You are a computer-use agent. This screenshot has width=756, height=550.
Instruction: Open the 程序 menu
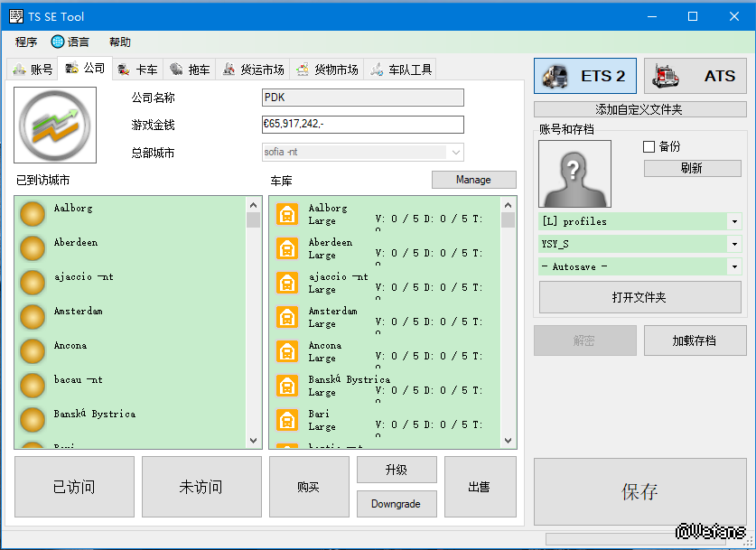pos(26,42)
